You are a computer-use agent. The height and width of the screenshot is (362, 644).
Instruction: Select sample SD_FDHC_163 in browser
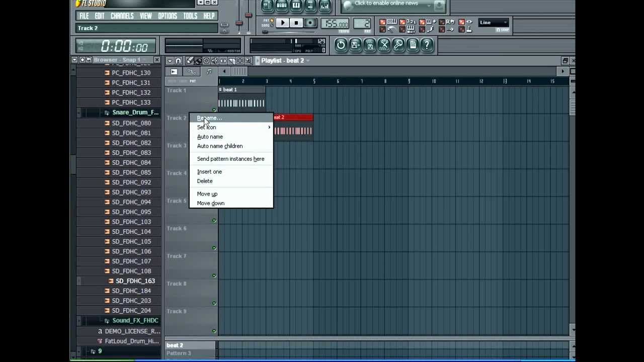135,281
